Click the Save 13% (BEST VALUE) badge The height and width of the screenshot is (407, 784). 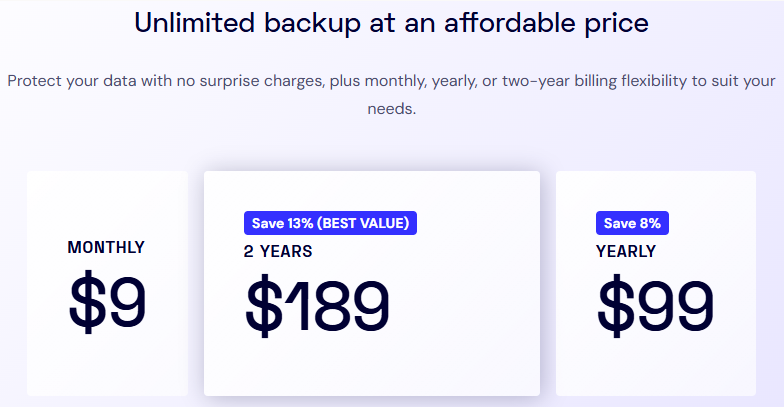(x=330, y=223)
